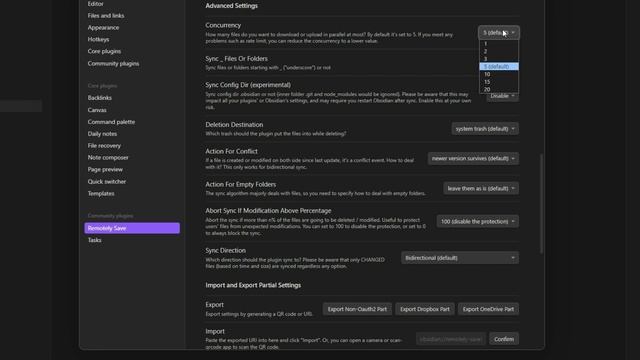Click Import and Export Partial Settings heading

[253, 285]
